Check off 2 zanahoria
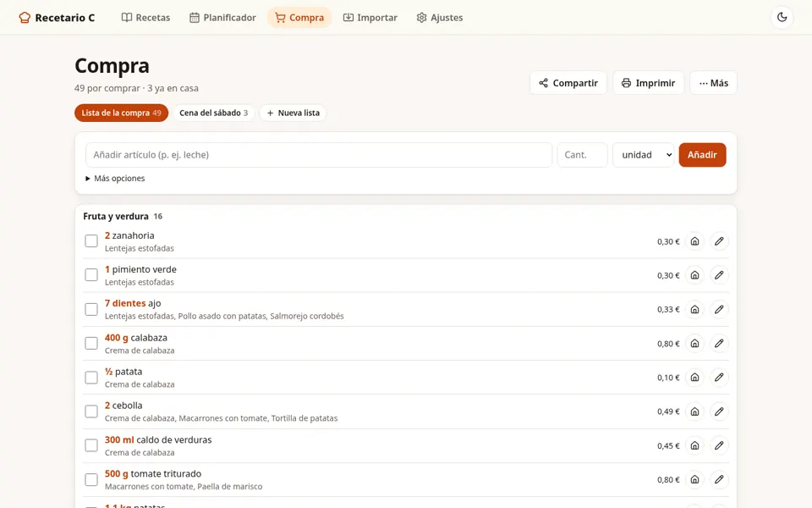This screenshot has width=812, height=508. (91, 241)
